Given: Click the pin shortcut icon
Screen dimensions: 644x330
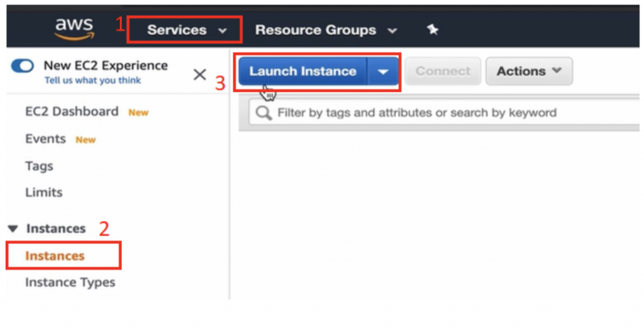Looking at the screenshot, I should (432, 30).
